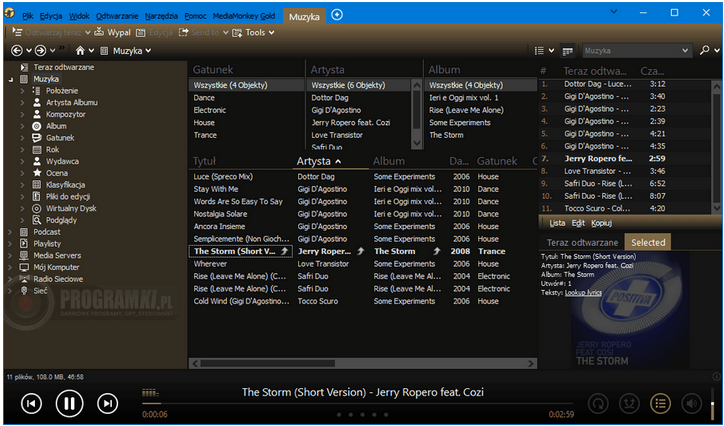This screenshot has width=724, height=426.
Task: Seek in the track progress bar
Action: (358, 403)
